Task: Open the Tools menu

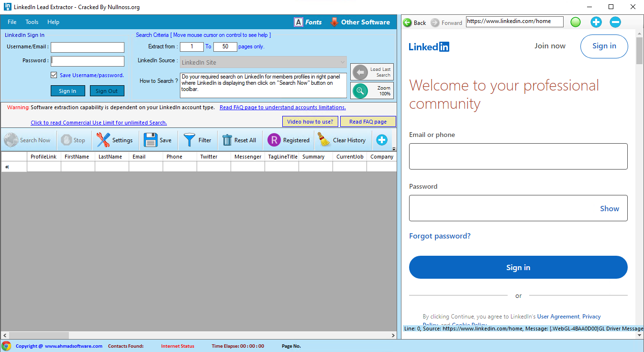Action: click(32, 22)
